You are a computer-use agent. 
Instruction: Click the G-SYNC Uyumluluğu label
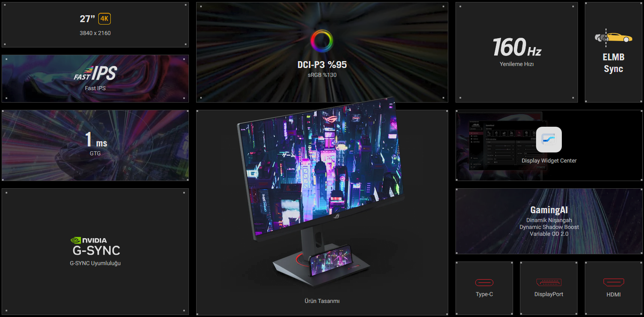[95, 263]
